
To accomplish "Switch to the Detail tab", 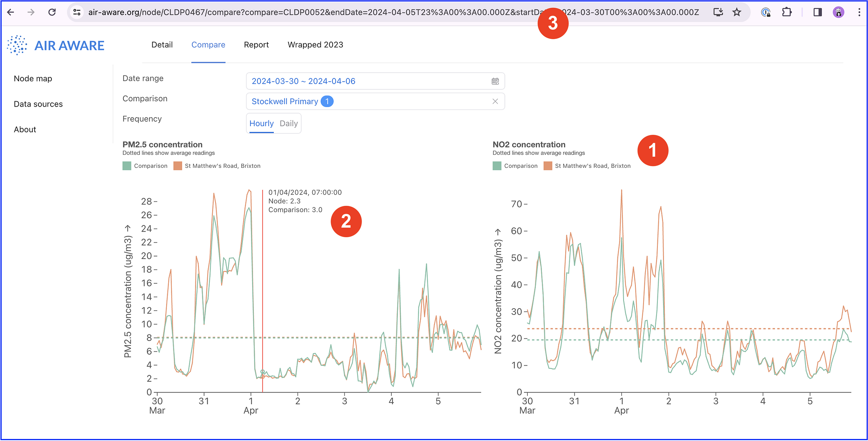I will pos(162,45).
